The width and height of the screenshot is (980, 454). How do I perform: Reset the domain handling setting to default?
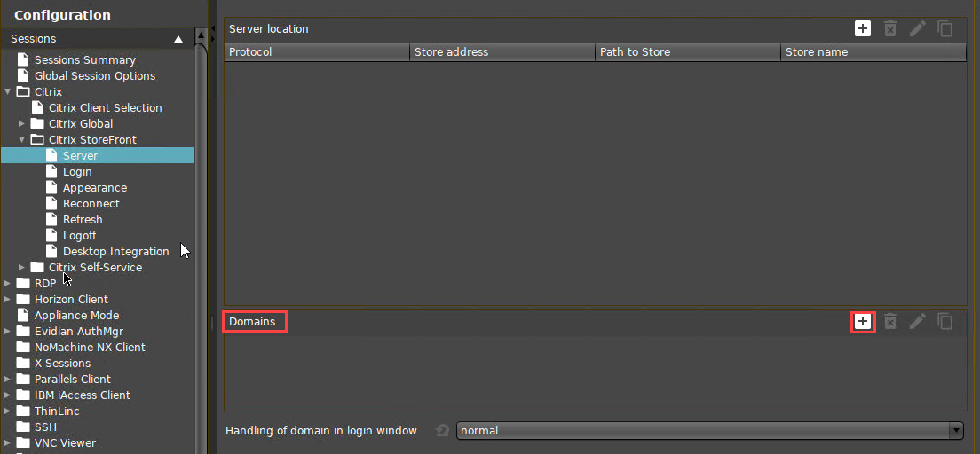pyautogui.click(x=442, y=431)
